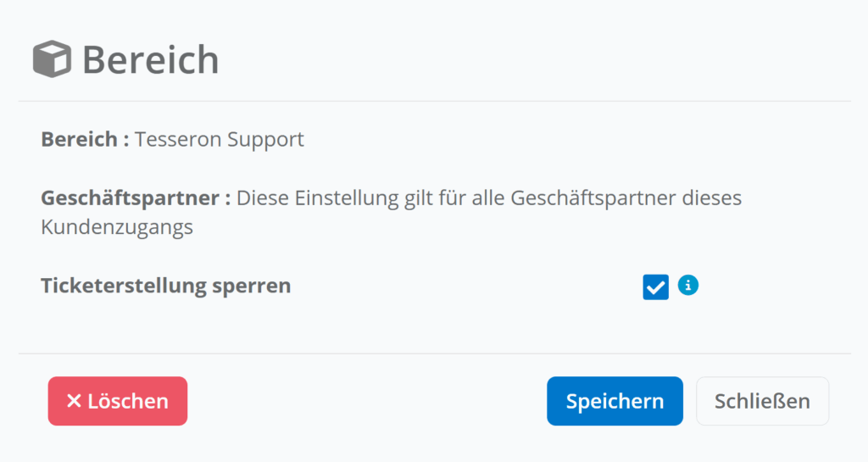Click the Bereich dialog title
Image resolution: width=868 pixels, height=462 pixels.
(x=150, y=59)
